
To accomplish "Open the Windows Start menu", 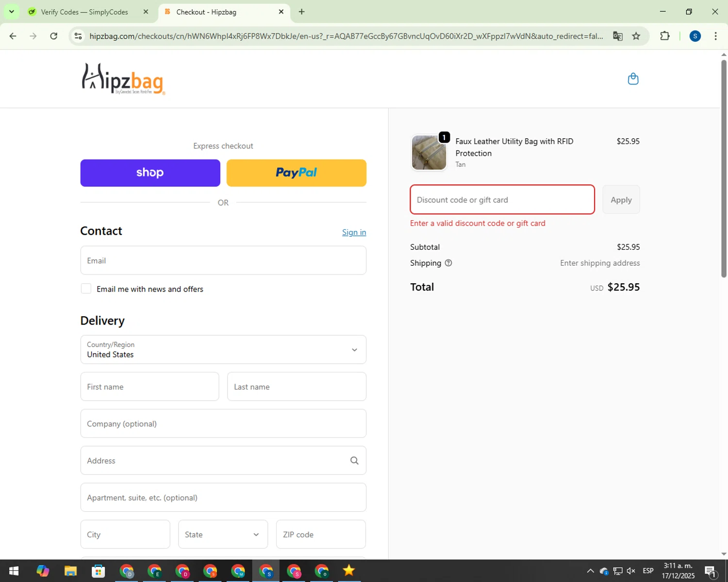I will click(14, 571).
